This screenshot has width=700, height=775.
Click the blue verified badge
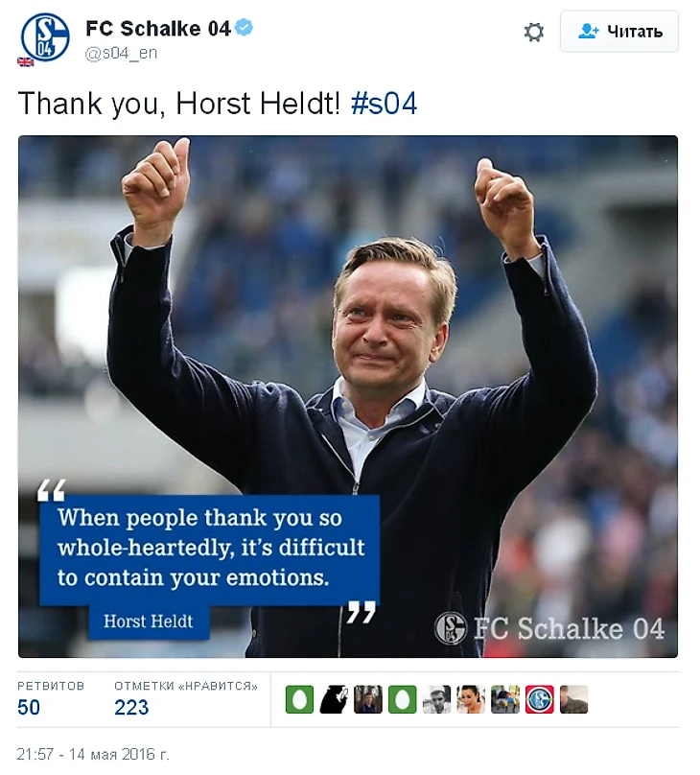[x=244, y=27]
